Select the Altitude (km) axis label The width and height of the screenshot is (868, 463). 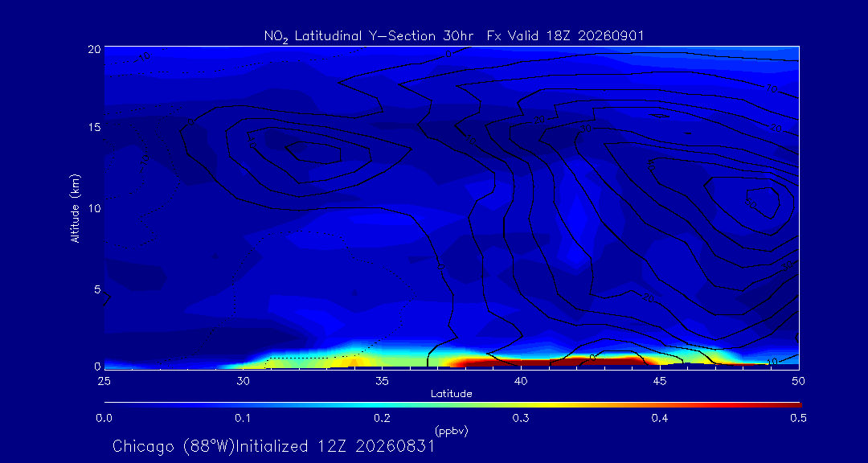click(75, 207)
